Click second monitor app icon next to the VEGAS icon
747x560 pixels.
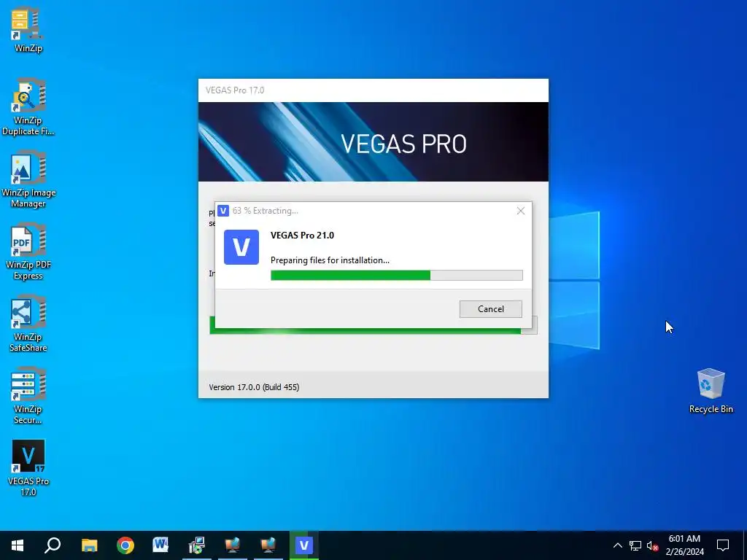click(268, 545)
